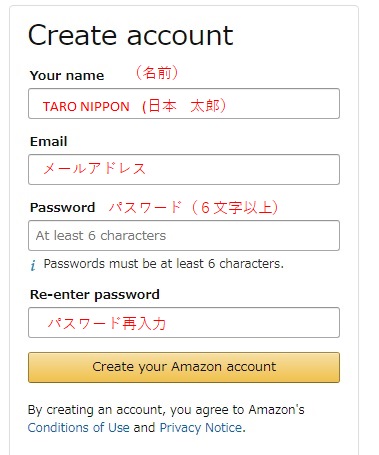Click the Email label text
This screenshot has height=455, width=379.
[49, 141]
